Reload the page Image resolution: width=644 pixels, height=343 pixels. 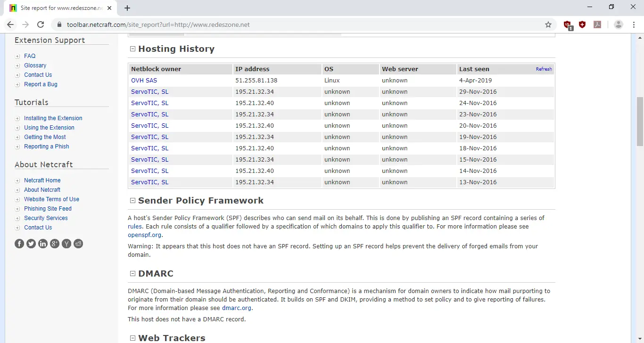[x=41, y=24]
